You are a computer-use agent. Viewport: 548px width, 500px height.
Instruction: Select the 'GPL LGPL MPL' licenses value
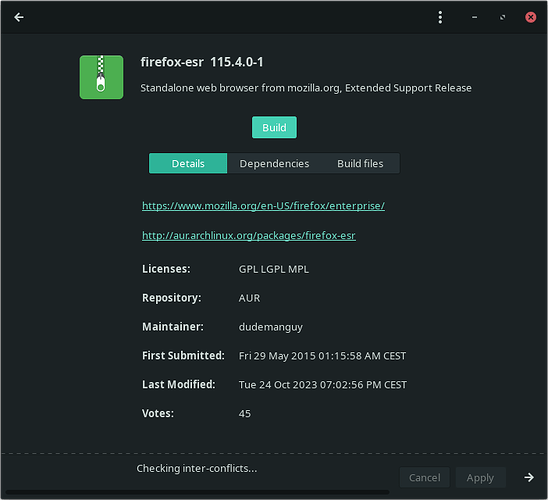tap(274, 269)
